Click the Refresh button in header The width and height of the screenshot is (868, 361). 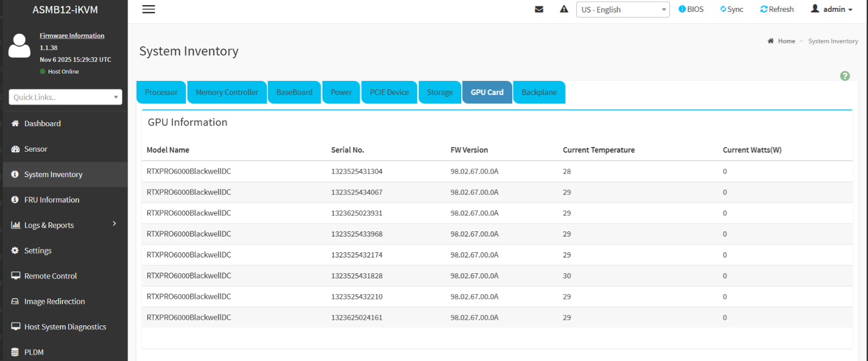[x=777, y=9]
